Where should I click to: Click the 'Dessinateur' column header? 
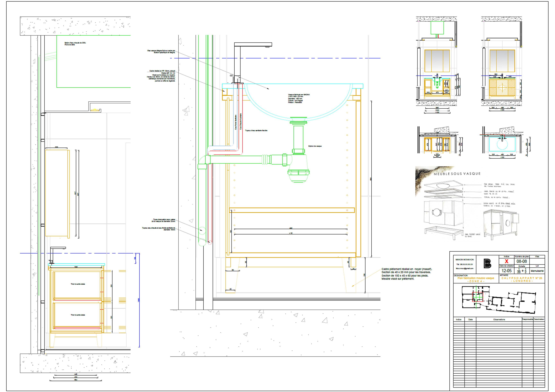539,319
